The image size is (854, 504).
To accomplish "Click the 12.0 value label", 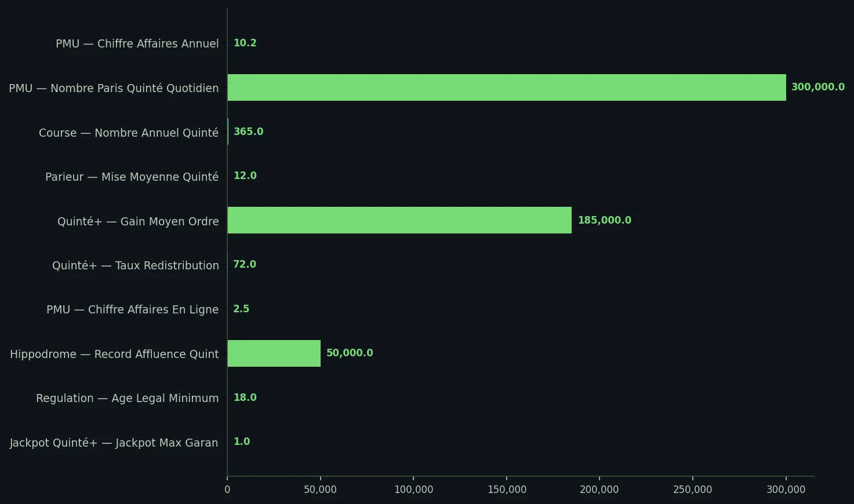I will pyautogui.click(x=245, y=176).
